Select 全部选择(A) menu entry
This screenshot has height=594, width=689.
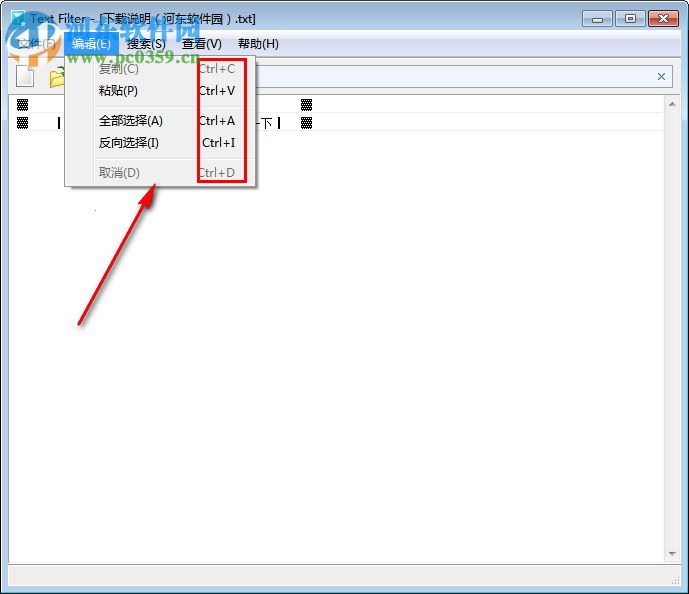pos(161,120)
